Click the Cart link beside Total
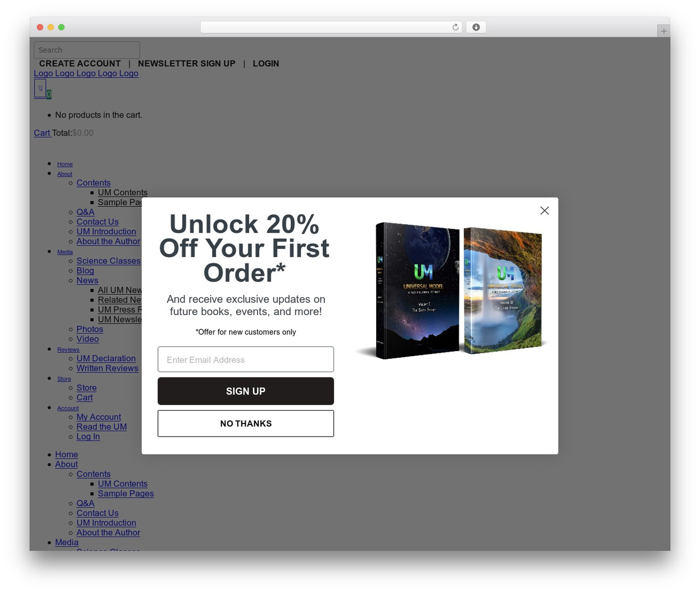The image size is (700, 593). (42, 133)
